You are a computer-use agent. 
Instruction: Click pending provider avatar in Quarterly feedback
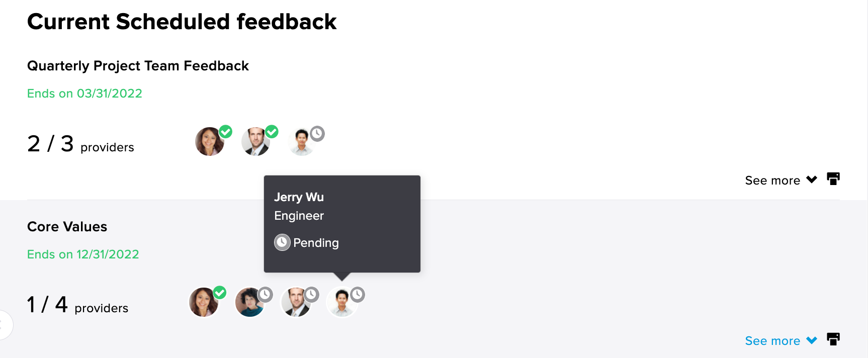point(302,142)
